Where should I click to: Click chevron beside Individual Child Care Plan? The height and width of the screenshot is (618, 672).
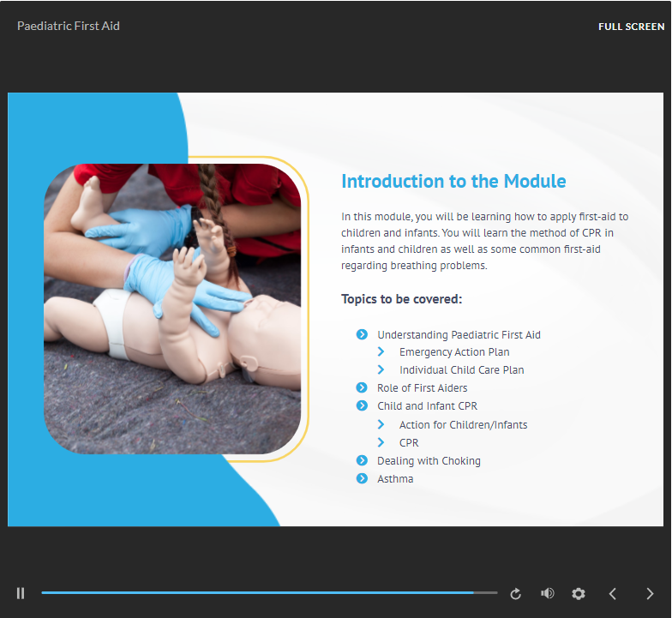tap(381, 369)
